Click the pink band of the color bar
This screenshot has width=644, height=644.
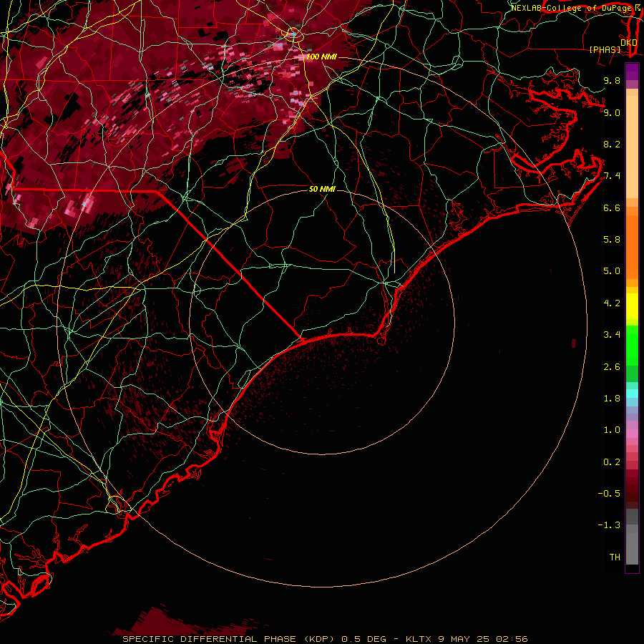(x=632, y=434)
